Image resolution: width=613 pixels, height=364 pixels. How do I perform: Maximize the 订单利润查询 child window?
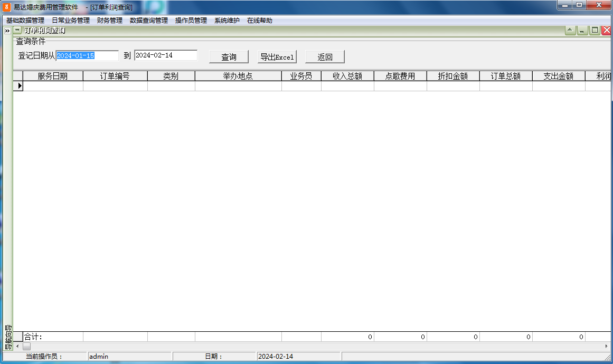[595, 30]
